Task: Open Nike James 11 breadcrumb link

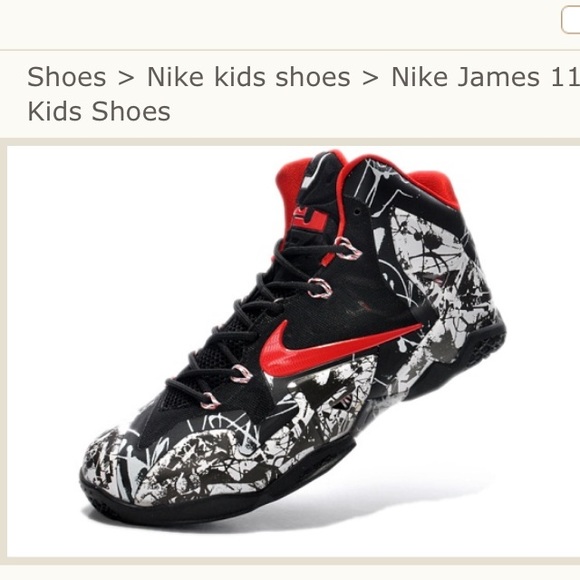Action: [x=485, y=77]
